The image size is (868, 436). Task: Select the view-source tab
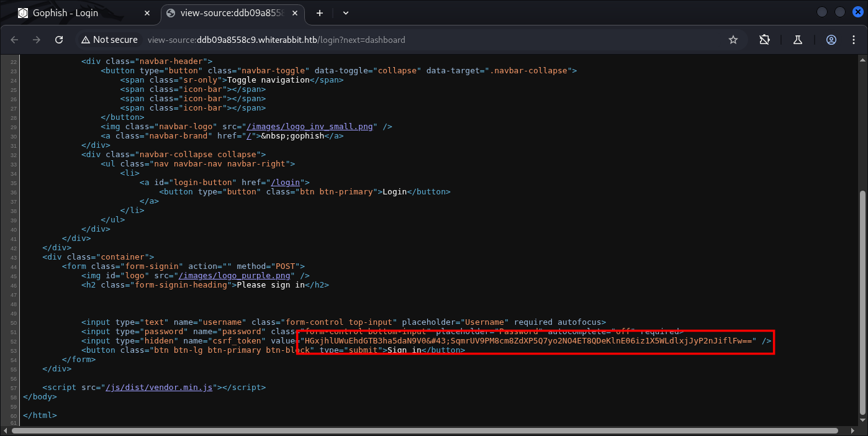pos(232,13)
